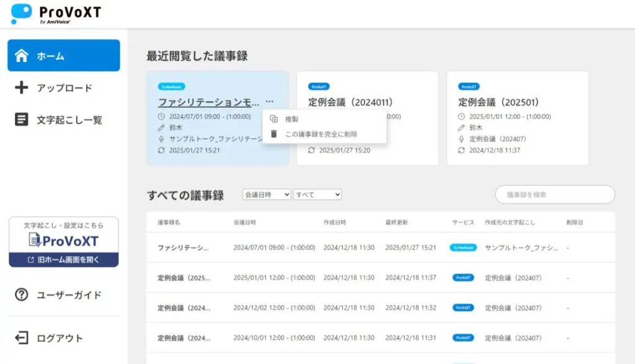The height and width of the screenshot is (364, 635).
Task: Click 2024/12/02 12:00 - (1:00:00) cell
Action: pos(274,308)
